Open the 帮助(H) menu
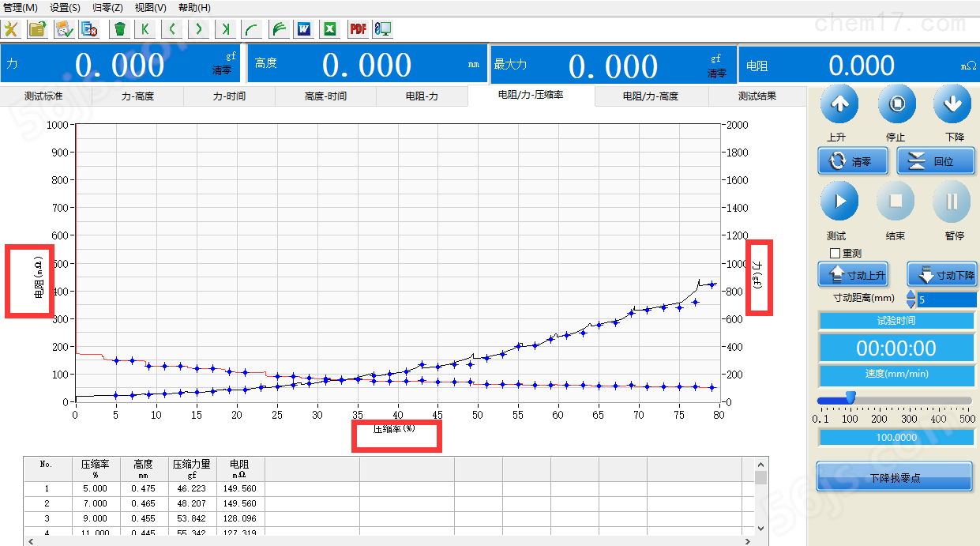Image resolution: width=980 pixels, height=546 pixels. pos(194,7)
